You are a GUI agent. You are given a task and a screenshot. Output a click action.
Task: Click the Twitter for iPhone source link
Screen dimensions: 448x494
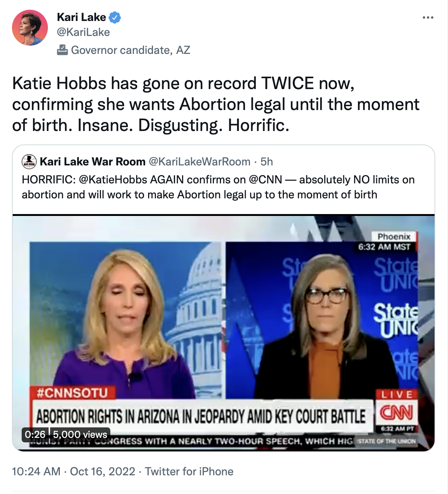point(189,472)
